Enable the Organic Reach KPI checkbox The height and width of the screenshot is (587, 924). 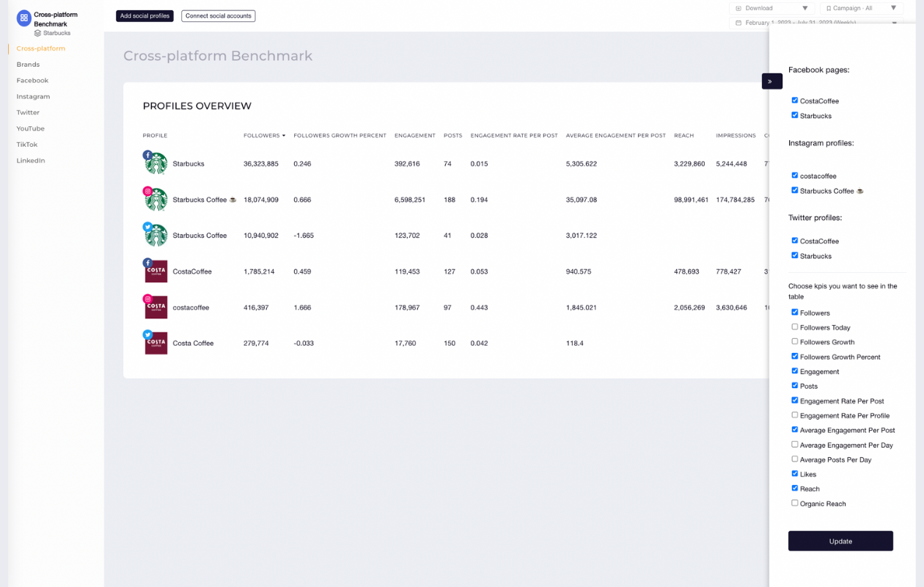coord(794,503)
